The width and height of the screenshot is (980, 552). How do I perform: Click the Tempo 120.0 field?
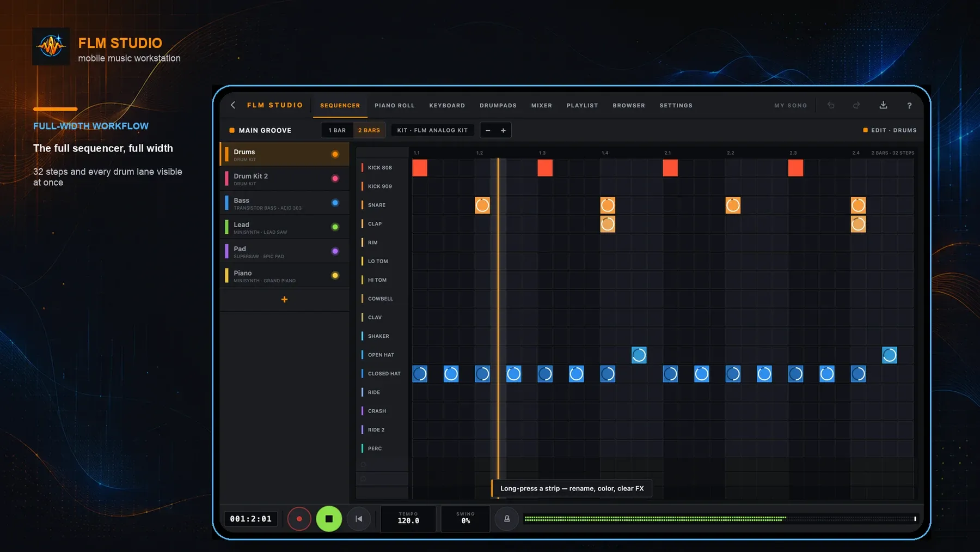point(408,518)
